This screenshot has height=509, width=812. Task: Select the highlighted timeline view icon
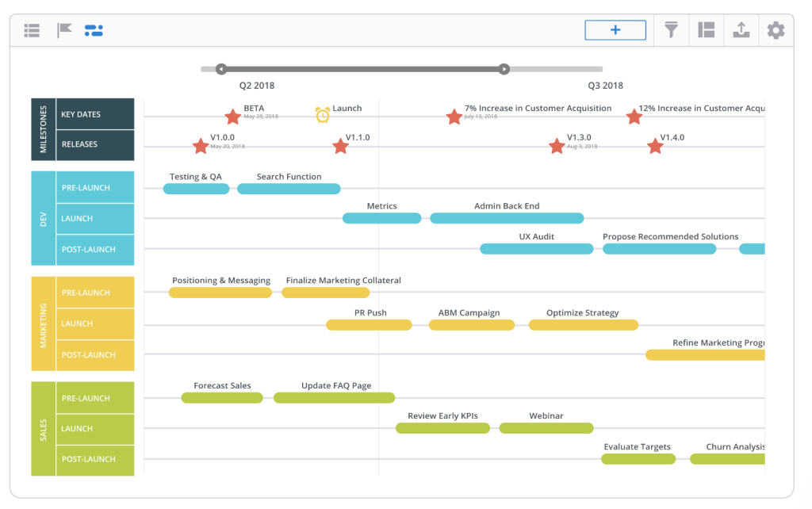(x=94, y=30)
